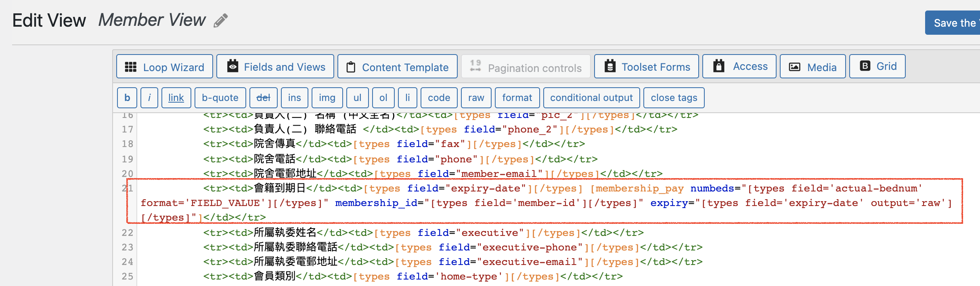Click the format='FIELD_VALUE' text in the code
The width and height of the screenshot is (980, 286).
pos(203,203)
